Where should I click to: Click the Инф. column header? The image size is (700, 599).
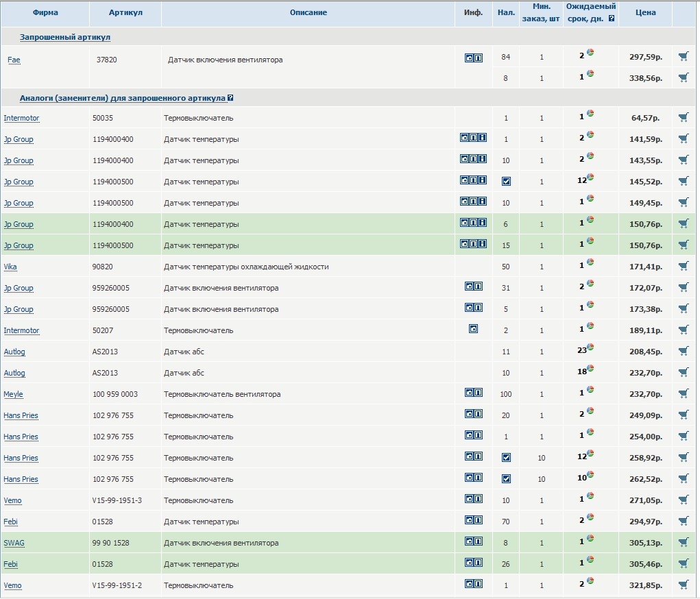pos(473,12)
